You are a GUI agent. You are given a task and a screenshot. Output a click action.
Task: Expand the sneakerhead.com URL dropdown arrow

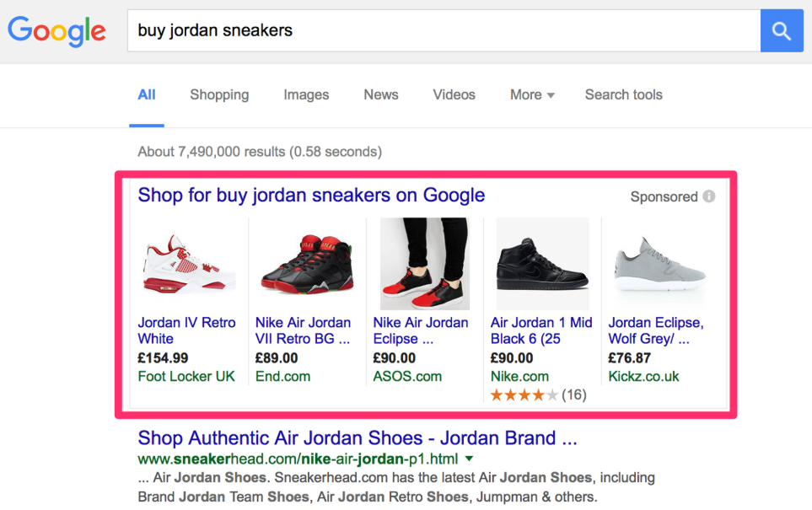469,459
